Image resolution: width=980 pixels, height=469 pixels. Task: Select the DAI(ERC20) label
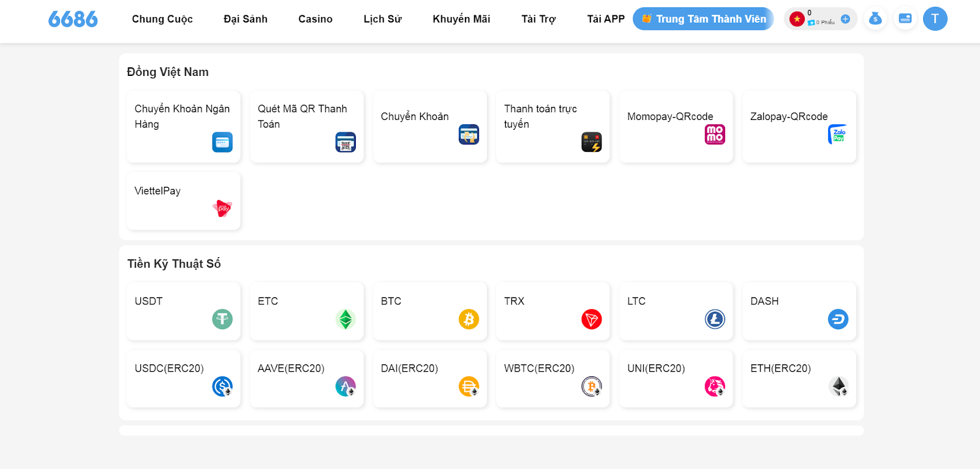point(409,369)
